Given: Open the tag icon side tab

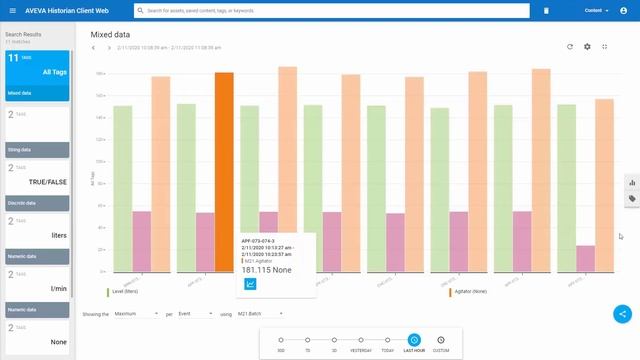Looking at the screenshot, I should (632, 199).
